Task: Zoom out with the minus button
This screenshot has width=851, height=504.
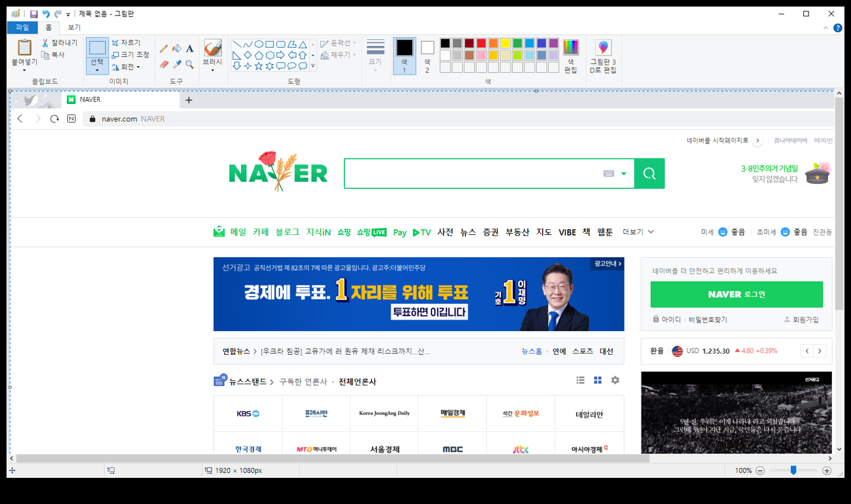Action: [760, 471]
